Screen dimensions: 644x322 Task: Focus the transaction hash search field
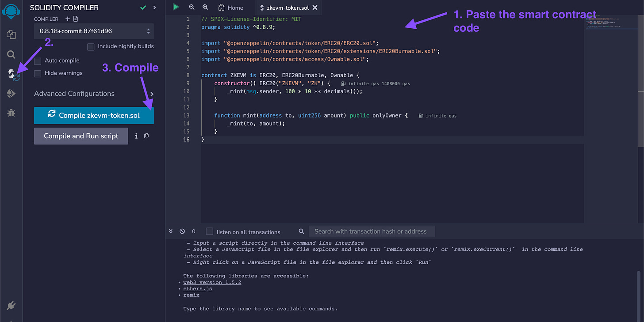372,231
